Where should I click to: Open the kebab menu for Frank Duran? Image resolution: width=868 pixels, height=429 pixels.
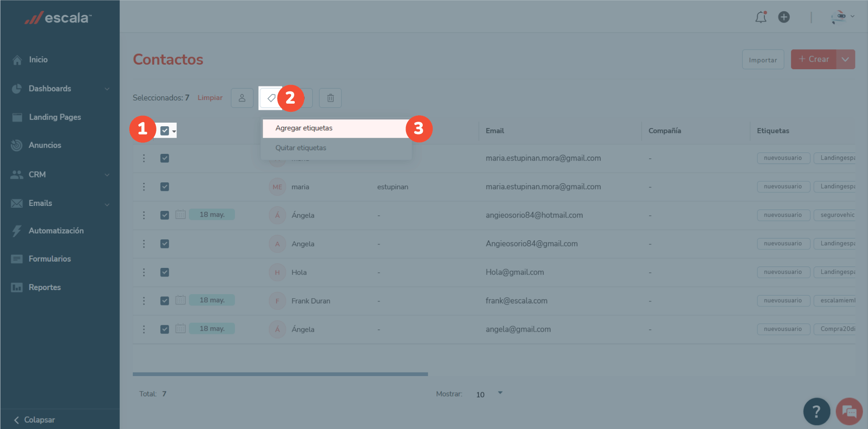pos(144,301)
